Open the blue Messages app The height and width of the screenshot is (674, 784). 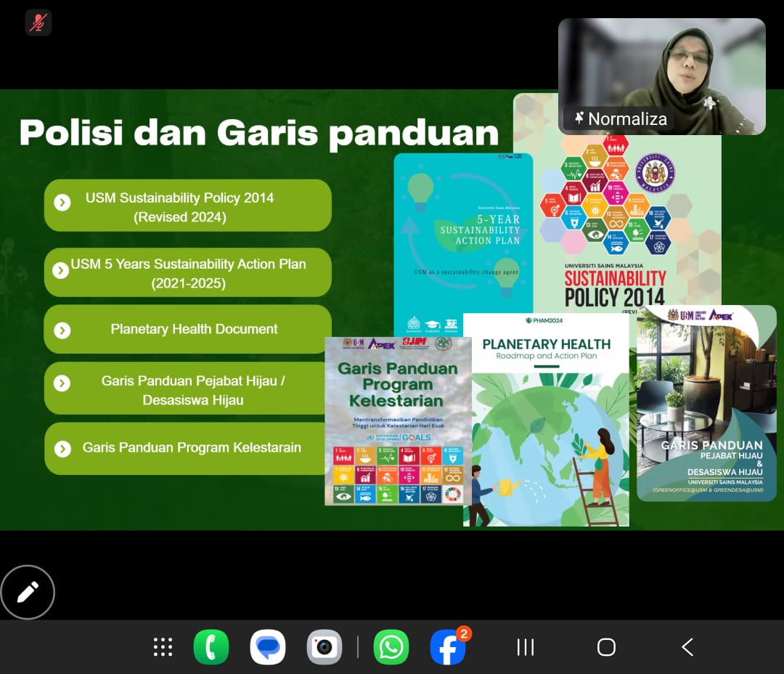pos(268,647)
